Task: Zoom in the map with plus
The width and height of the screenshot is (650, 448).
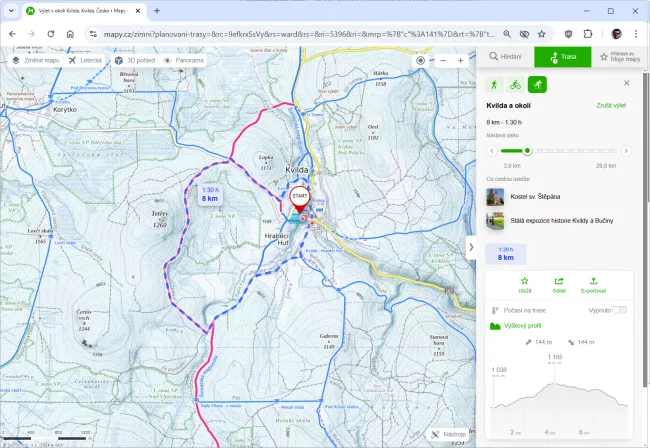Action: tap(460, 60)
